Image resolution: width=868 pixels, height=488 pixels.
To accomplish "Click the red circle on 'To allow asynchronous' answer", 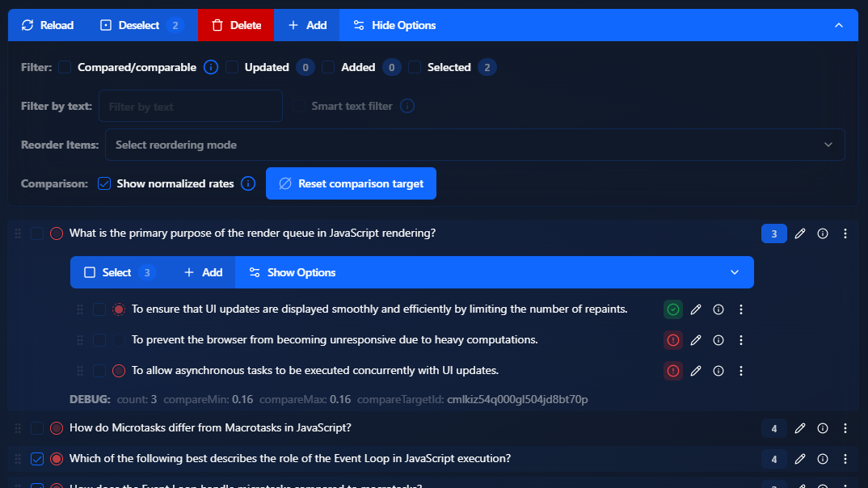I will [x=119, y=371].
